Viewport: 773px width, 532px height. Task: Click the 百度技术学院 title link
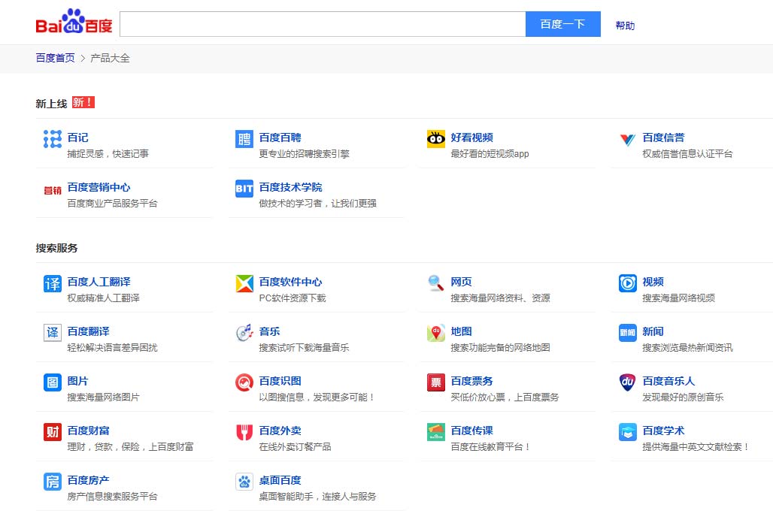(290, 187)
